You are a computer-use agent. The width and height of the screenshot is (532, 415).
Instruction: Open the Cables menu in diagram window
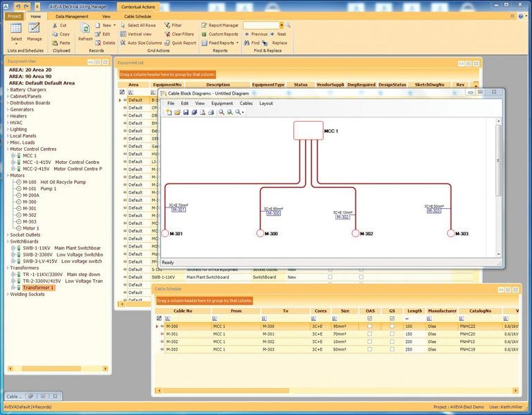pos(246,103)
